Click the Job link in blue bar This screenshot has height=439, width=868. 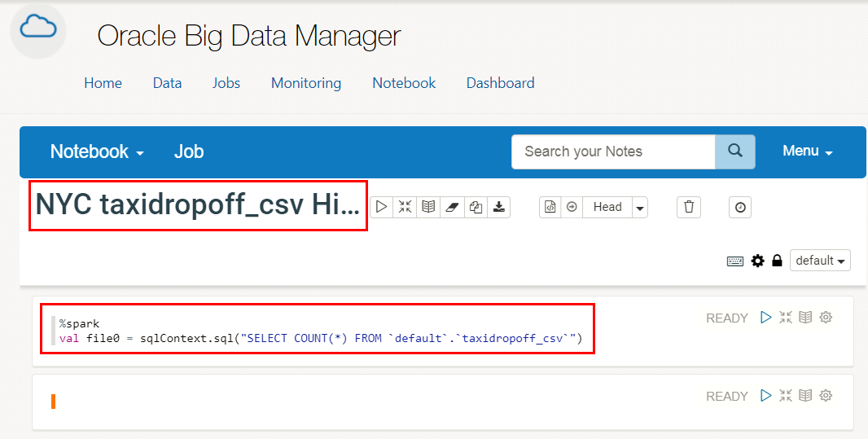(189, 152)
